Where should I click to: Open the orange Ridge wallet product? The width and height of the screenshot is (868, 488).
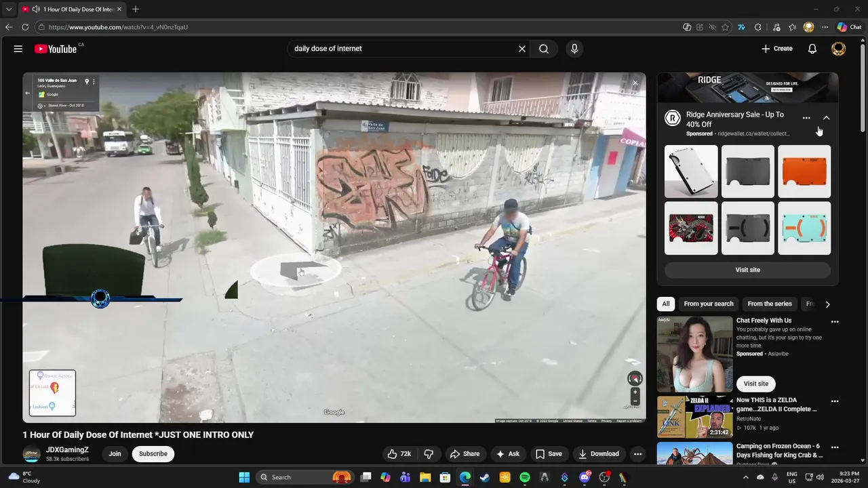pos(804,171)
